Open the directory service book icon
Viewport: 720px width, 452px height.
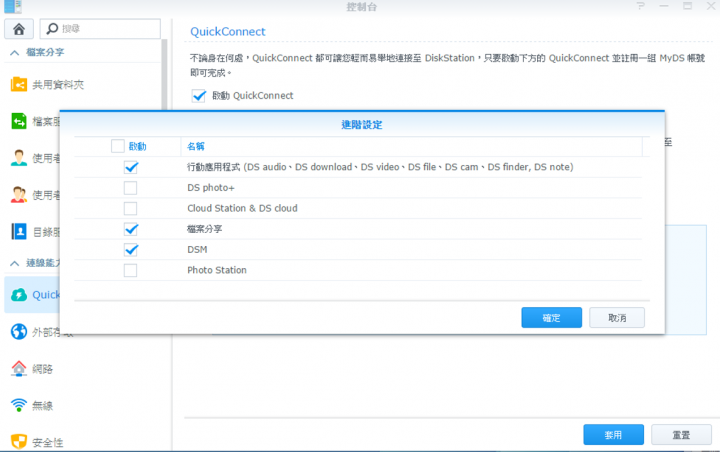pyautogui.click(x=19, y=232)
